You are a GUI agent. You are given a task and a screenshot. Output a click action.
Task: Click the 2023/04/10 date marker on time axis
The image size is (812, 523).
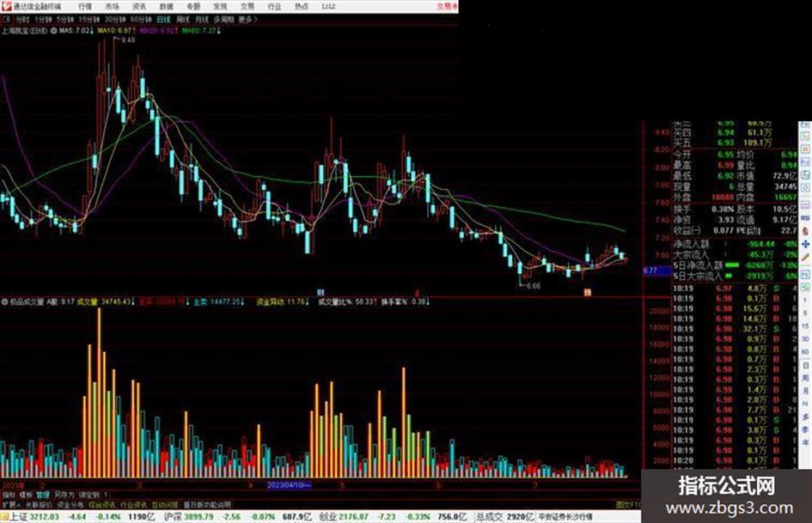coord(289,485)
